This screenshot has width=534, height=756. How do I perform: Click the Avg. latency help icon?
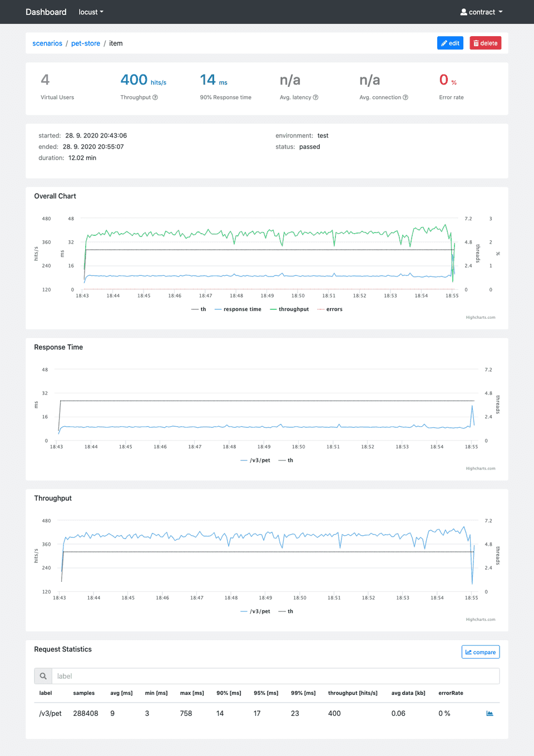[315, 97]
